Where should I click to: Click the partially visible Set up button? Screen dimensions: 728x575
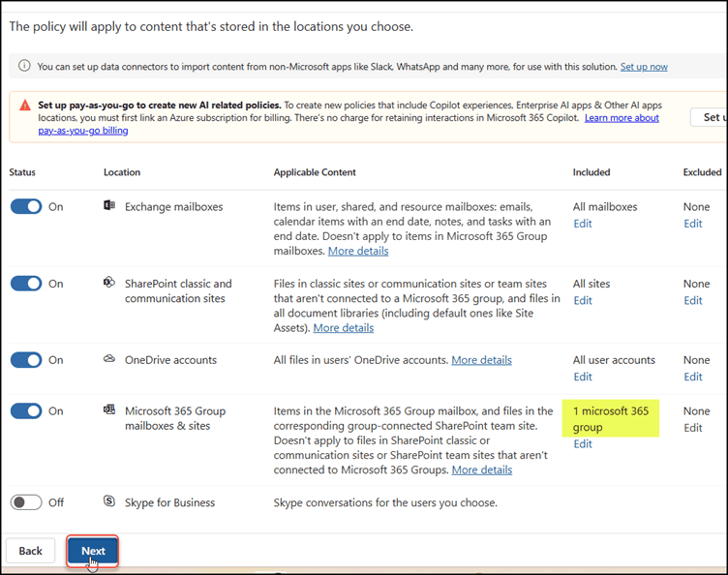coord(710,117)
